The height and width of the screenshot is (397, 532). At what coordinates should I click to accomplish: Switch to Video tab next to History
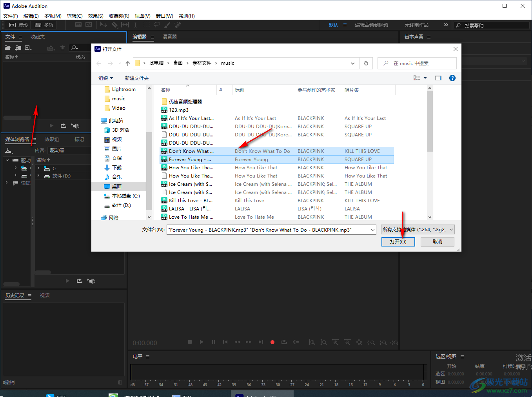(x=45, y=295)
